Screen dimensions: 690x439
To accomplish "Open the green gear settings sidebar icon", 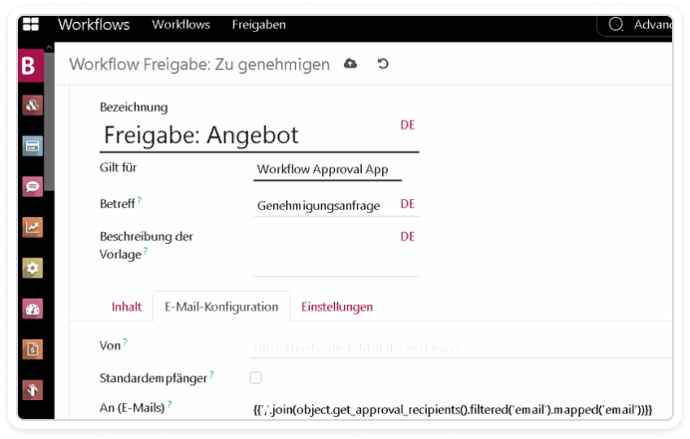I will pyautogui.click(x=32, y=268).
